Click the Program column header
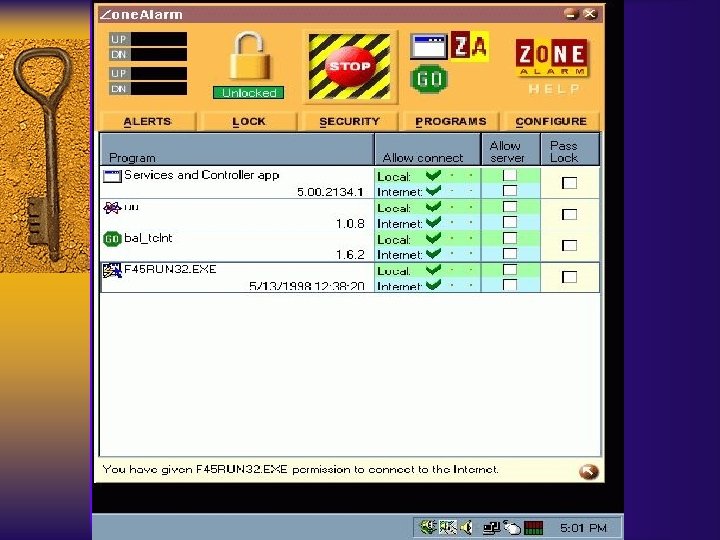720x540 pixels. (237, 149)
